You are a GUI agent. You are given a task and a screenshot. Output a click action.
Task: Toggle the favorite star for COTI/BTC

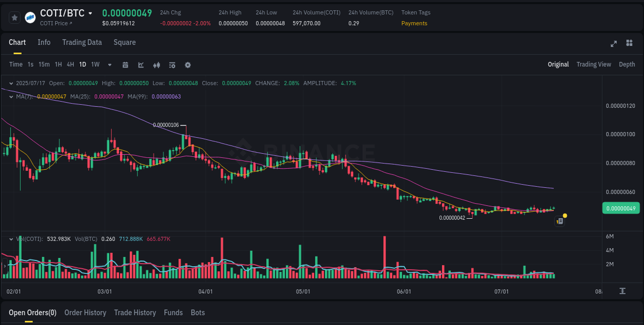[14, 17]
